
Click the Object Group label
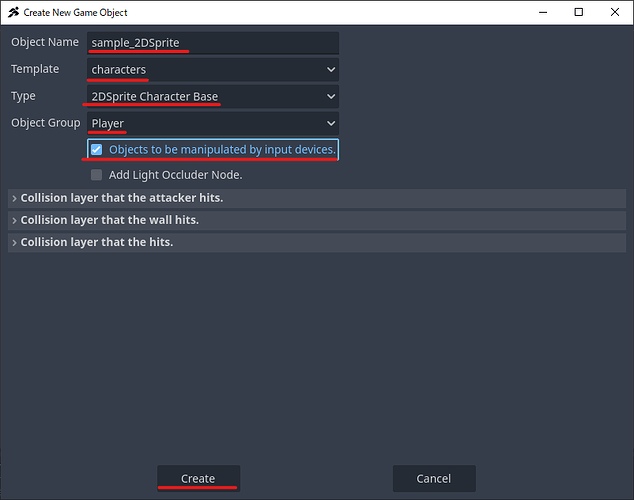pyautogui.click(x=45, y=123)
